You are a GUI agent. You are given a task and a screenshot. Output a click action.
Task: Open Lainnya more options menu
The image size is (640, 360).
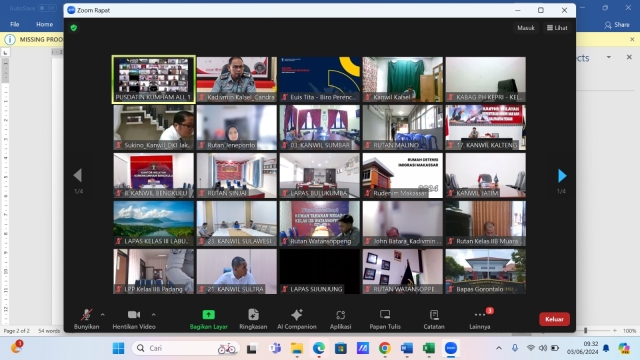(x=480, y=319)
